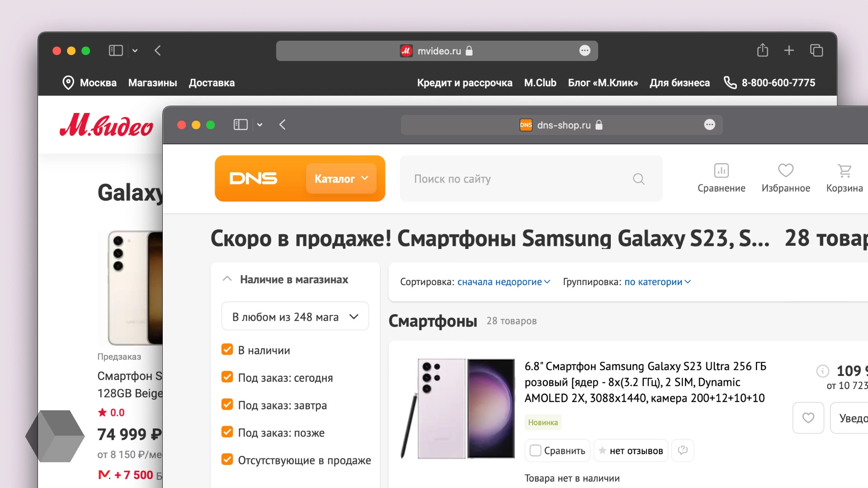Image resolution: width=868 pixels, height=488 pixels.
Task: Click the dns-shop.ru address bar
Action: click(x=561, y=125)
